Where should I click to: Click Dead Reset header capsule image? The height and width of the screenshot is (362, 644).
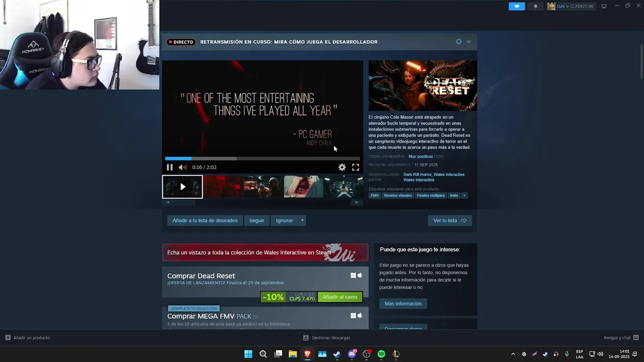[423, 85]
